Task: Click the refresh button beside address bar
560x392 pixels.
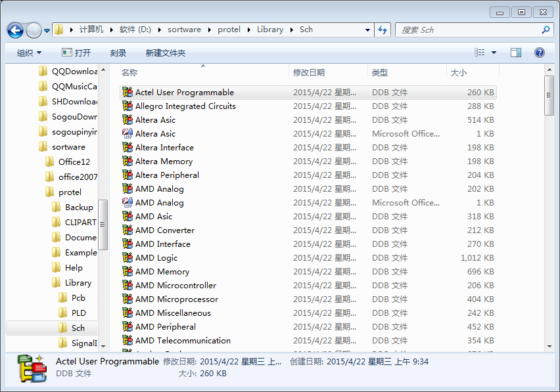Action: (383, 30)
